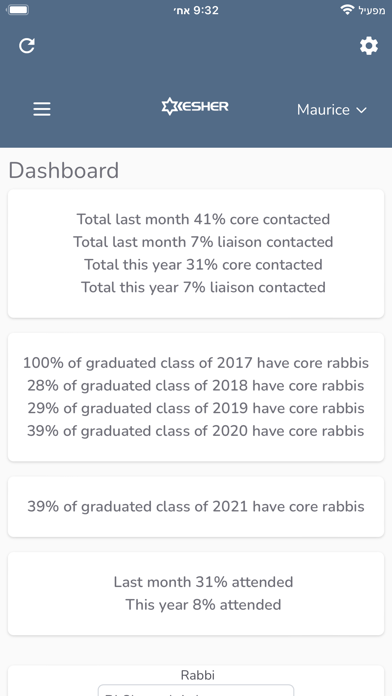Select the class of 2019 core rabbis stat
The image size is (392, 696).
point(196,408)
